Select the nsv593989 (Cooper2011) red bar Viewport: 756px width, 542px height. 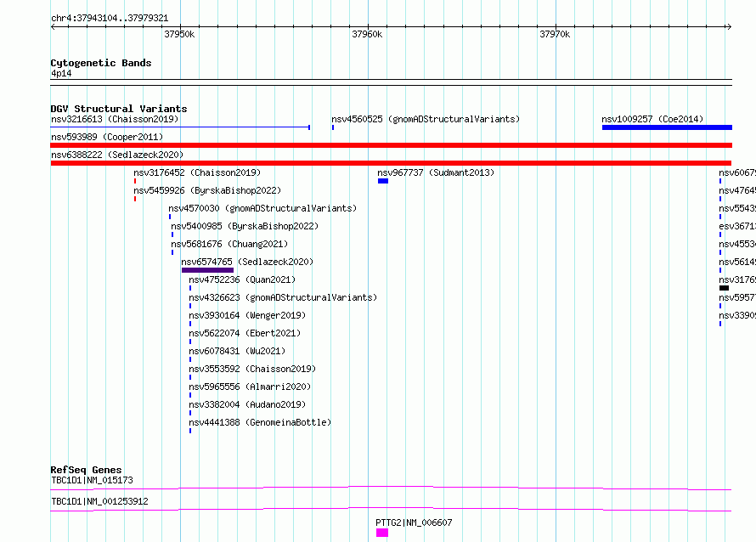tap(391, 145)
